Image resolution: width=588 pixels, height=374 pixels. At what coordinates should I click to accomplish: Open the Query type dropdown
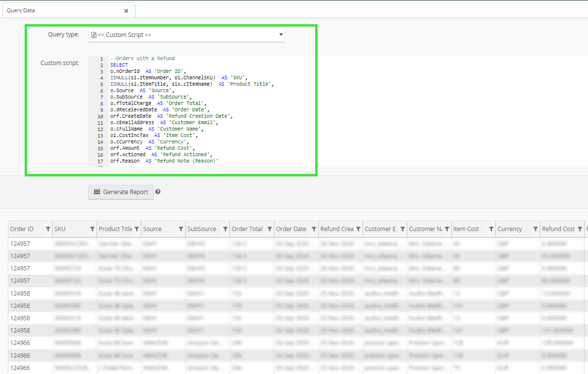pyautogui.click(x=186, y=35)
